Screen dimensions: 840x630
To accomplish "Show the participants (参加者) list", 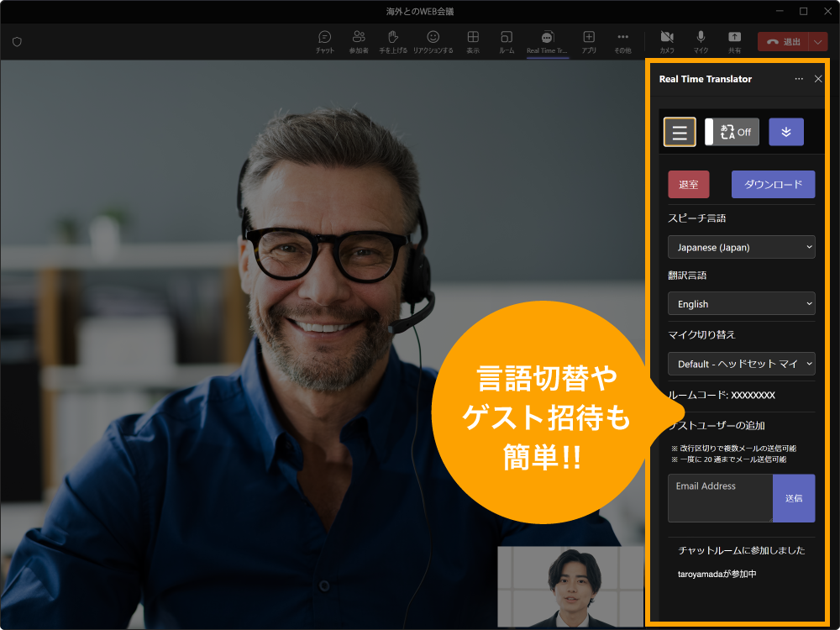I will pos(359,42).
